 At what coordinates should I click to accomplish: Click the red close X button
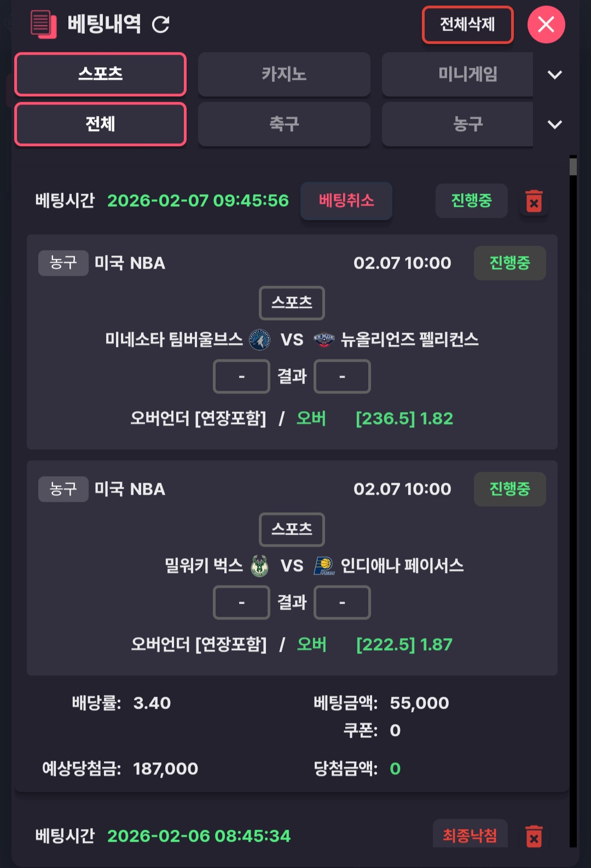546,25
